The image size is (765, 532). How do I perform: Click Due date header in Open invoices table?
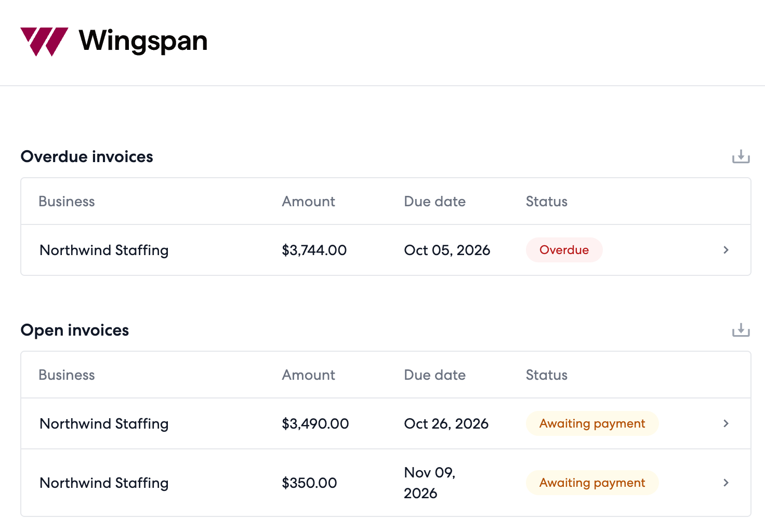[x=434, y=375]
